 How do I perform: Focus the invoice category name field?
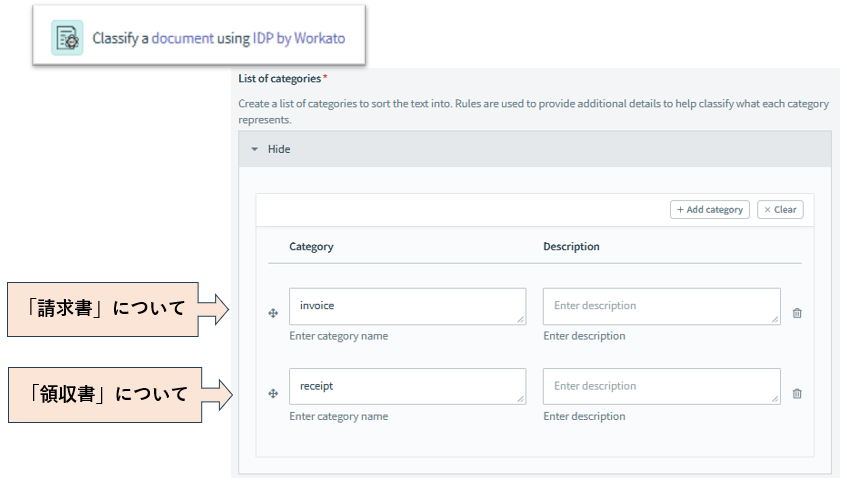pos(407,306)
